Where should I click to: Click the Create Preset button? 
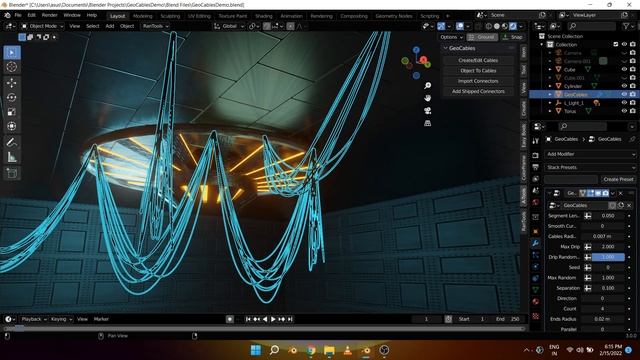coord(618,179)
